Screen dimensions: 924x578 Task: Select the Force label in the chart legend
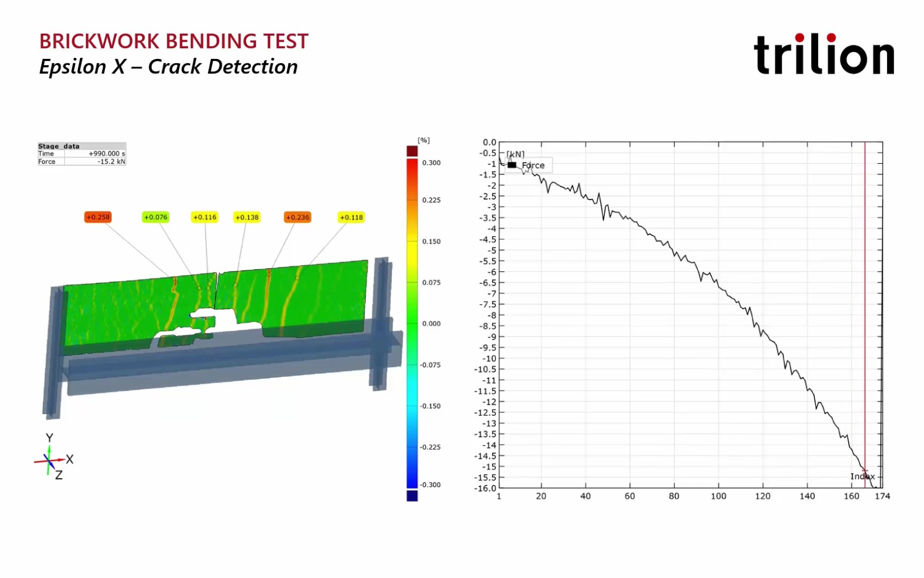click(x=533, y=165)
